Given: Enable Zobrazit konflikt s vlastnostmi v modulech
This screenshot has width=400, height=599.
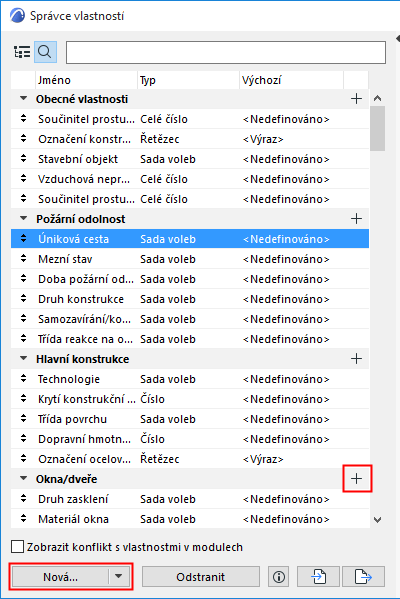Looking at the screenshot, I should [18, 547].
